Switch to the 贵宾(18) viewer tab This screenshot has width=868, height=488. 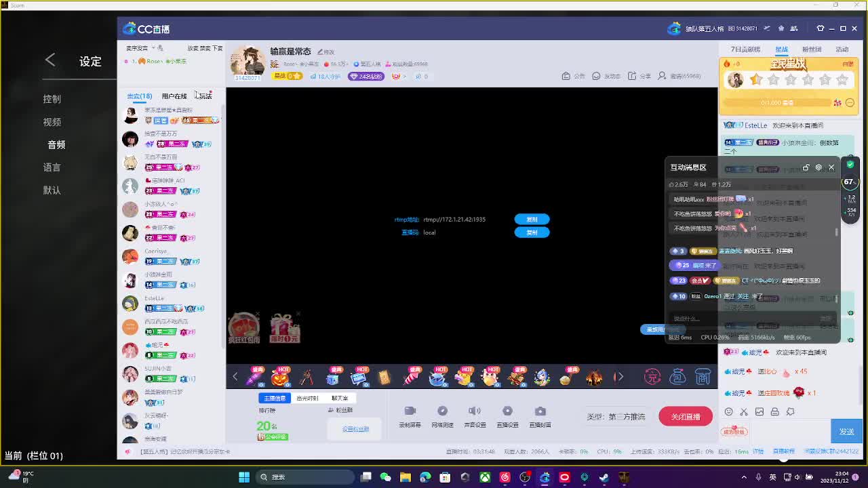click(140, 96)
